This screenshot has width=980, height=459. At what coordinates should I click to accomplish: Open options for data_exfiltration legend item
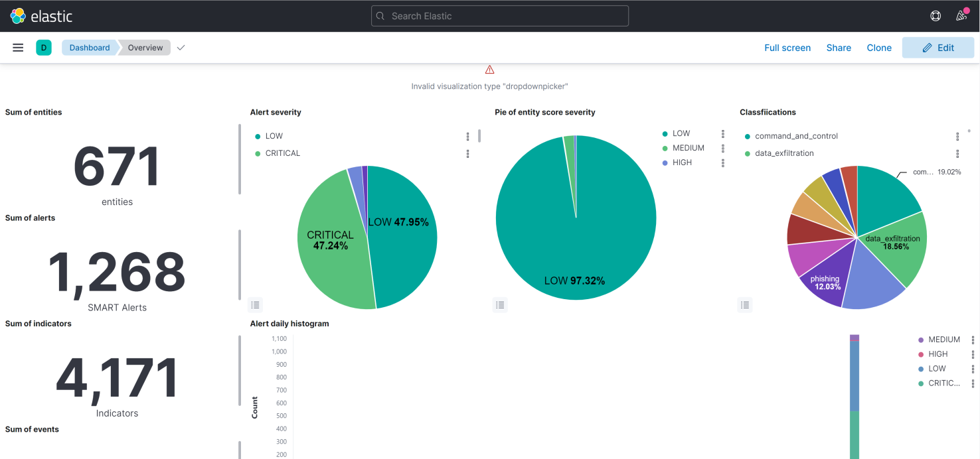957,153
